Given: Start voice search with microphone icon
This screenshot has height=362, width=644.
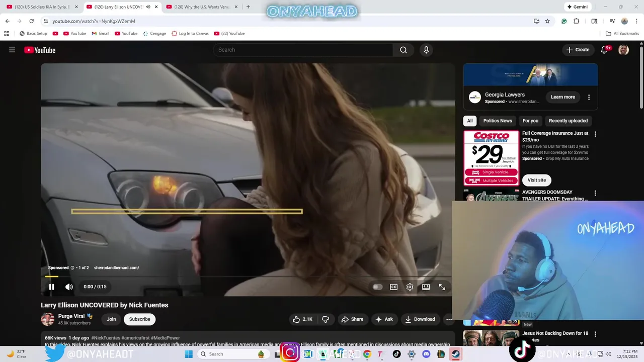Looking at the screenshot, I should [426, 50].
